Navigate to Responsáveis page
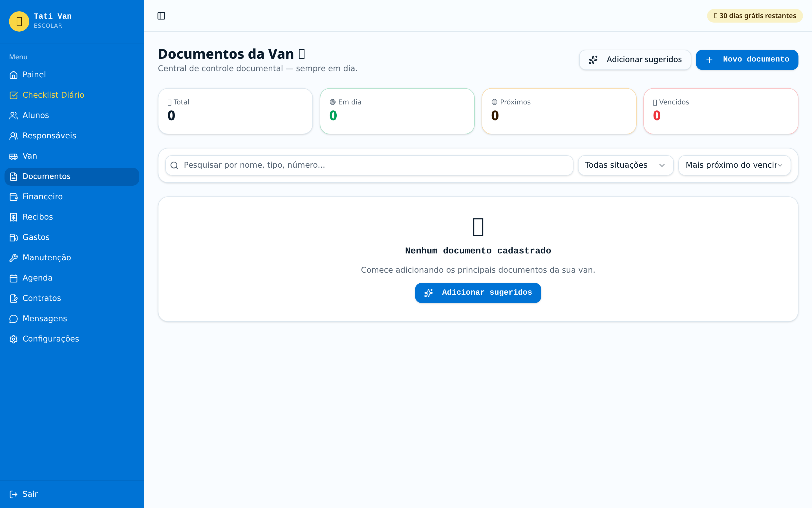812x508 pixels. click(x=72, y=136)
